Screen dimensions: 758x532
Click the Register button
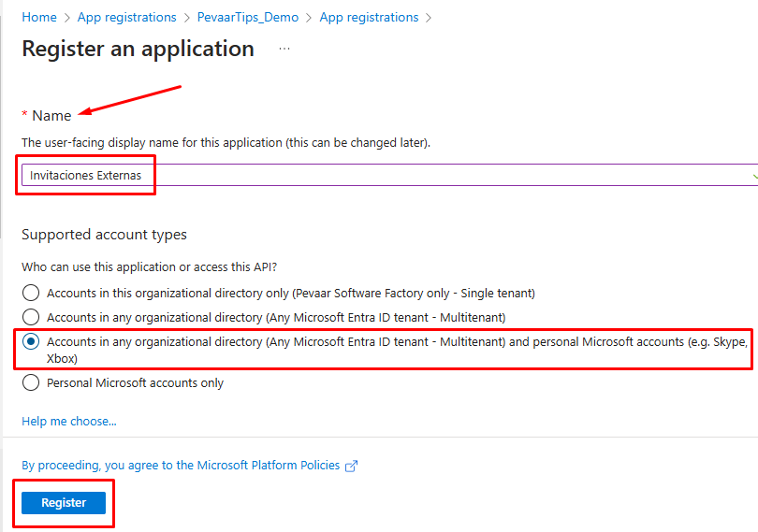[x=64, y=502]
